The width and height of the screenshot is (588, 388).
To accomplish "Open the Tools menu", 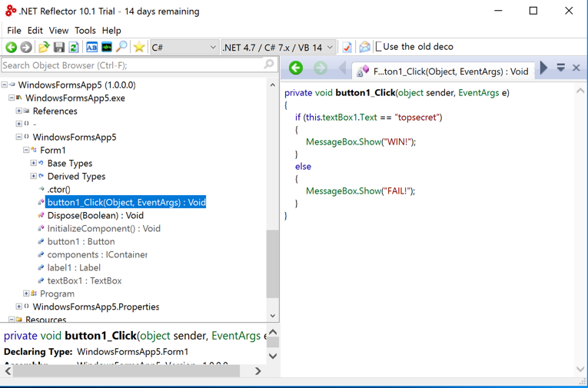I will tap(85, 31).
